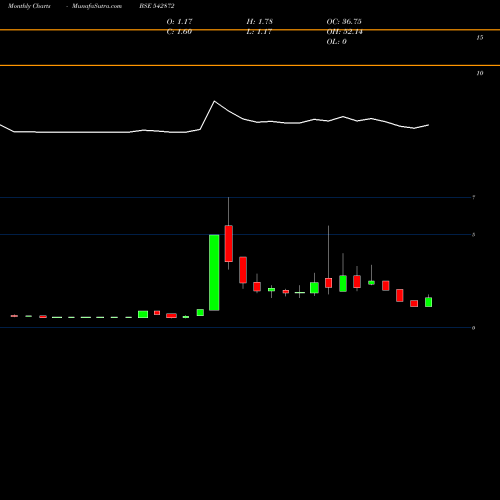Click the "10" axis label

coord(480,73)
